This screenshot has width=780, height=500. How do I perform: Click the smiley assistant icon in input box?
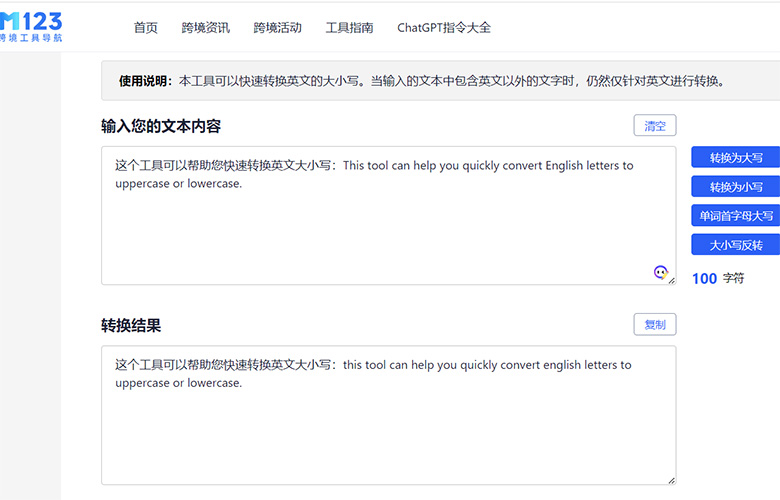(x=661, y=272)
